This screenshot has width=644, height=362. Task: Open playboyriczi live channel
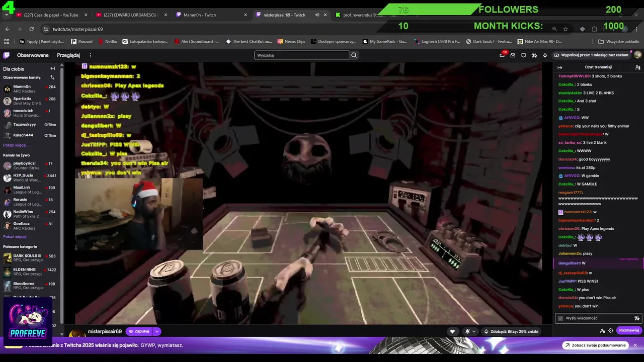(30, 165)
